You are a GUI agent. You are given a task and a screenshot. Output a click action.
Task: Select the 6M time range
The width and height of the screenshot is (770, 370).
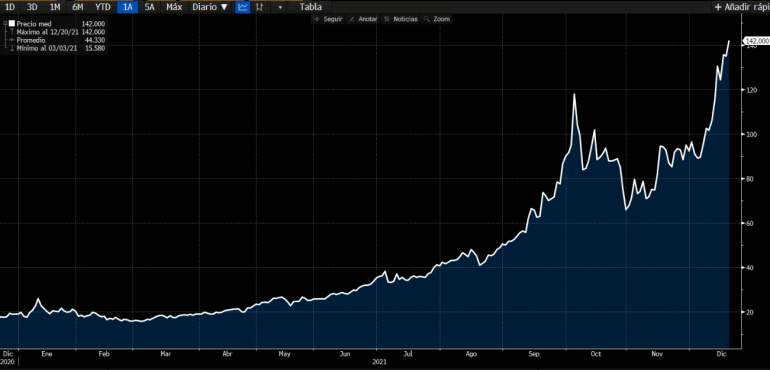(x=78, y=7)
